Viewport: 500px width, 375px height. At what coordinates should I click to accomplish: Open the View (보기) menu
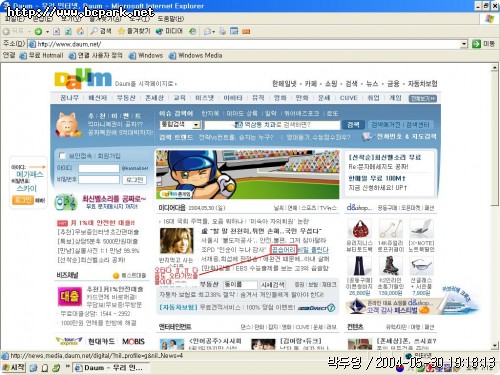point(71,19)
